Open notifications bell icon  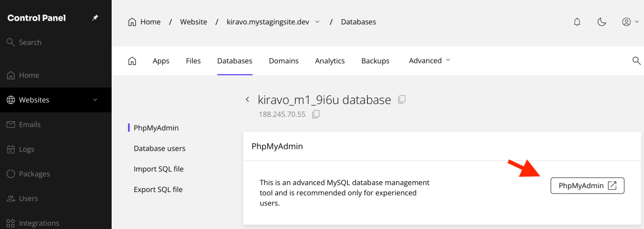click(577, 22)
